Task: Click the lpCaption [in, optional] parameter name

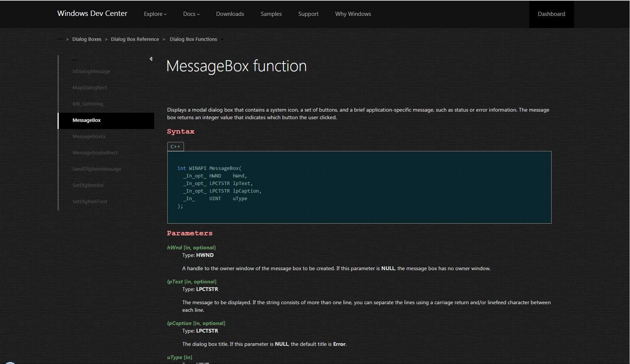Action: [x=196, y=323]
